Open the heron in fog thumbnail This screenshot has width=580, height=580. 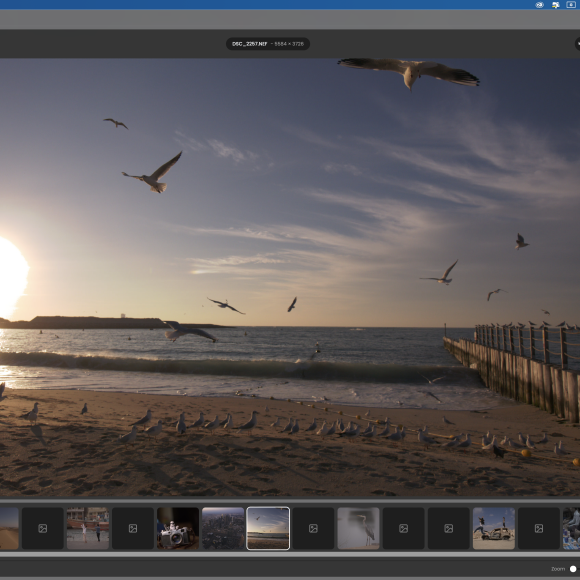pos(358,528)
